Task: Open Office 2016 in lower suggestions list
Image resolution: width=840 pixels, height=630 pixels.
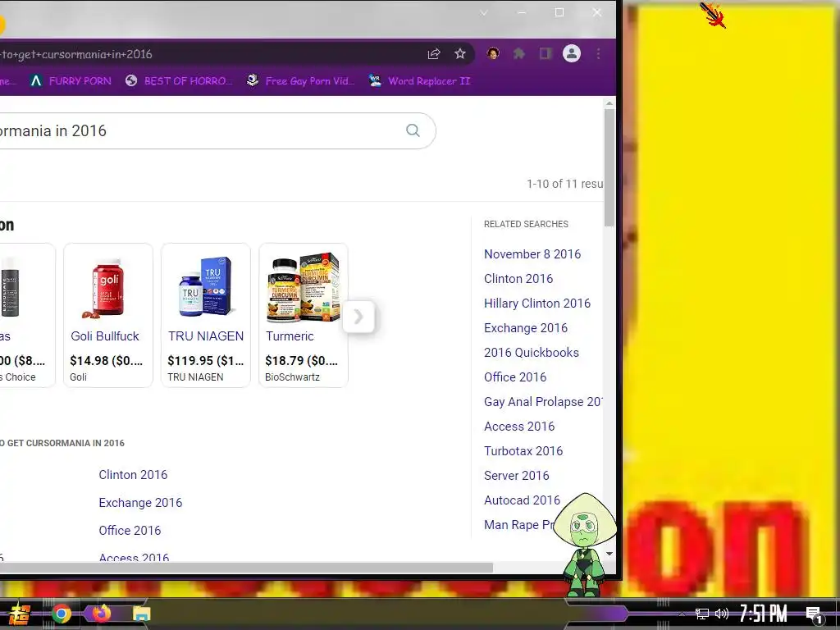Action: [130, 531]
